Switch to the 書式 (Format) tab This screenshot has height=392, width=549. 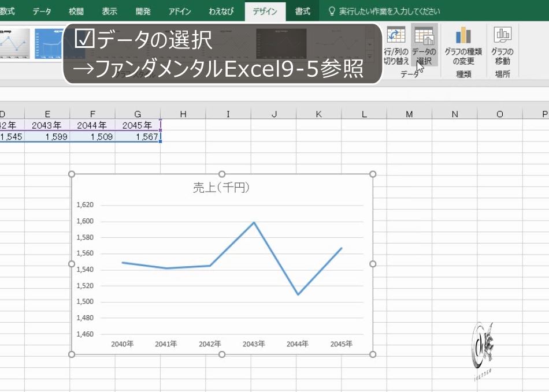coord(303,10)
